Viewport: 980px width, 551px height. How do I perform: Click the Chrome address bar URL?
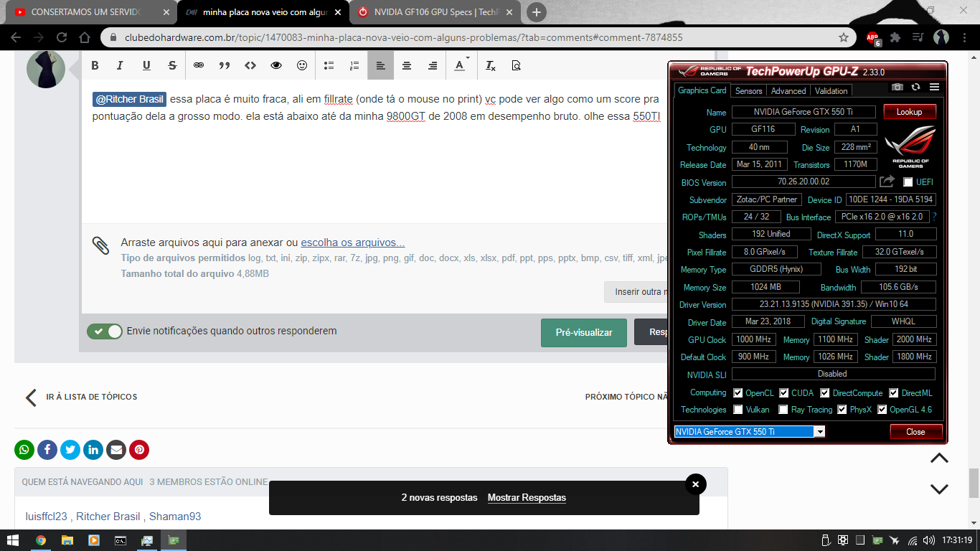[x=404, y=37]
